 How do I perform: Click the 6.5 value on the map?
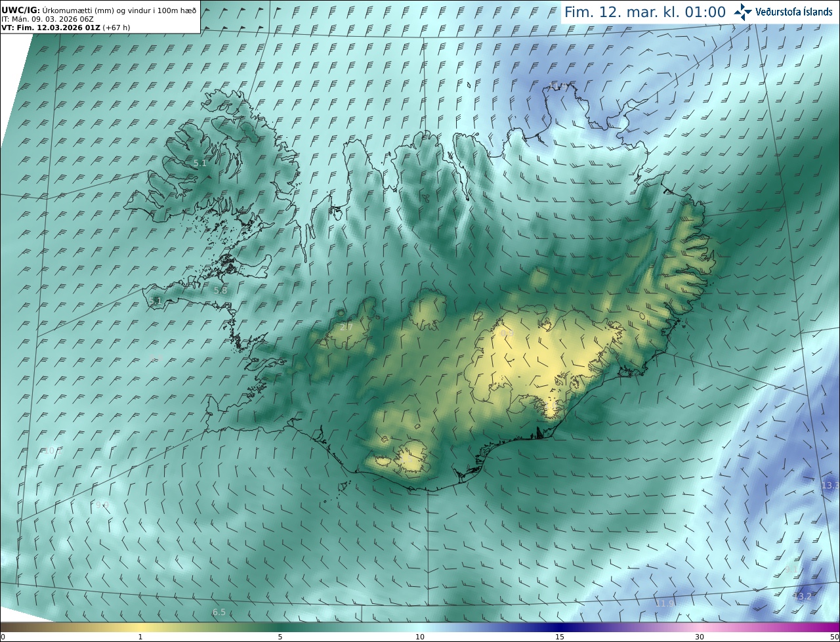(x=219, y=612)
